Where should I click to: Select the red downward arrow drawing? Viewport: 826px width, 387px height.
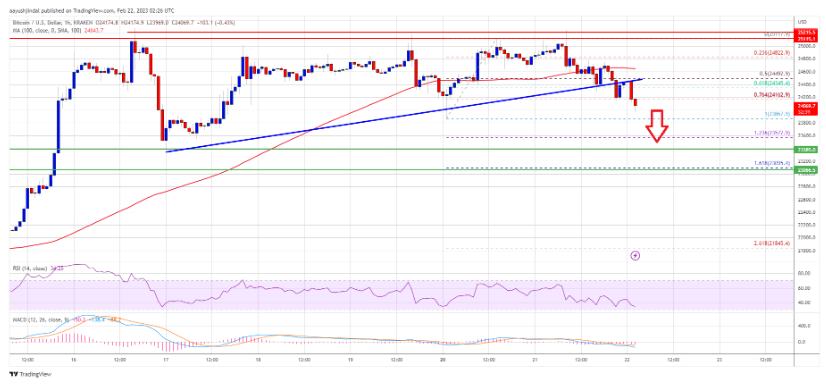tap(657, 126)
